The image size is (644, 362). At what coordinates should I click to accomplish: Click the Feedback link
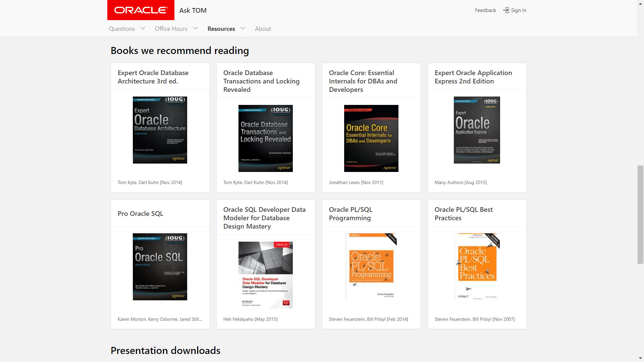[485, 10]
